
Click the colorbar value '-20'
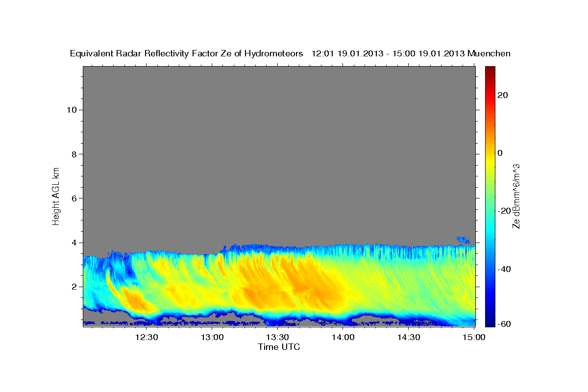point(504,211)
